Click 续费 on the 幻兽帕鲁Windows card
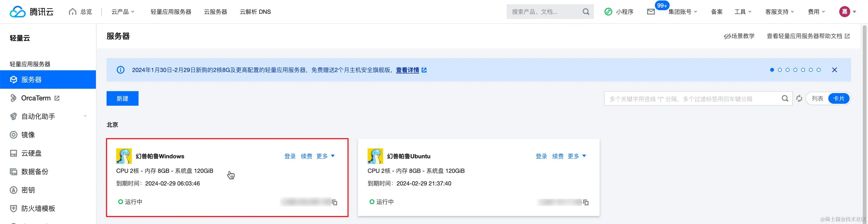 pos(306,156)
